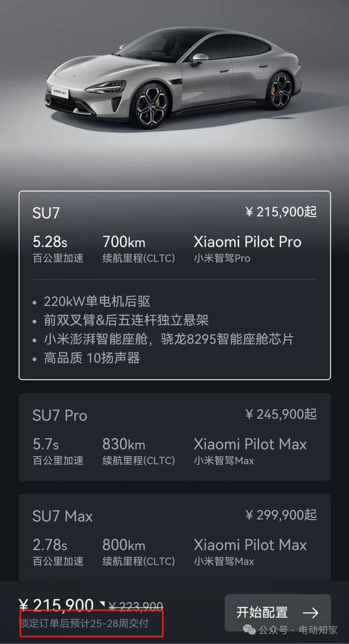The width and height of the screenshot is (349, 644).
Task: Select the SU7 Max model card
Action: pyautogui.click(x=174, y=537)
